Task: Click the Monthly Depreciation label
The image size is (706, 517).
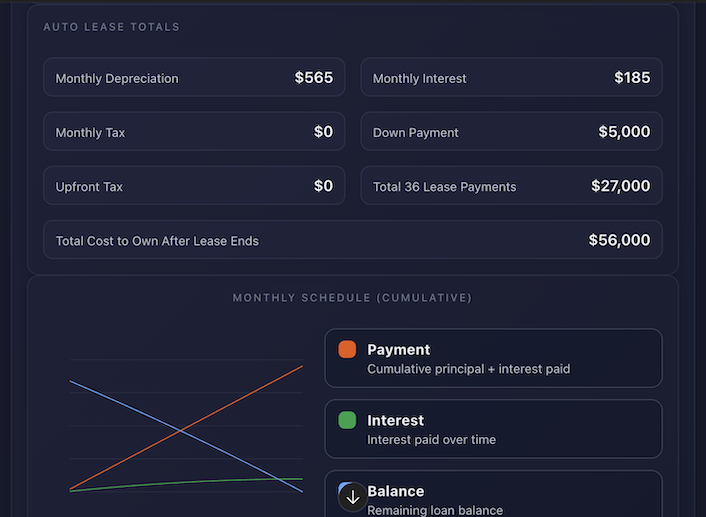Action: coord(117,78)
